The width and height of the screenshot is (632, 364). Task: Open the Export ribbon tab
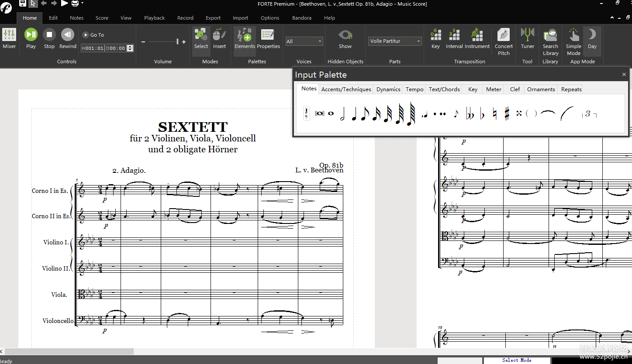pyautogui.click(x=213, y=18)
